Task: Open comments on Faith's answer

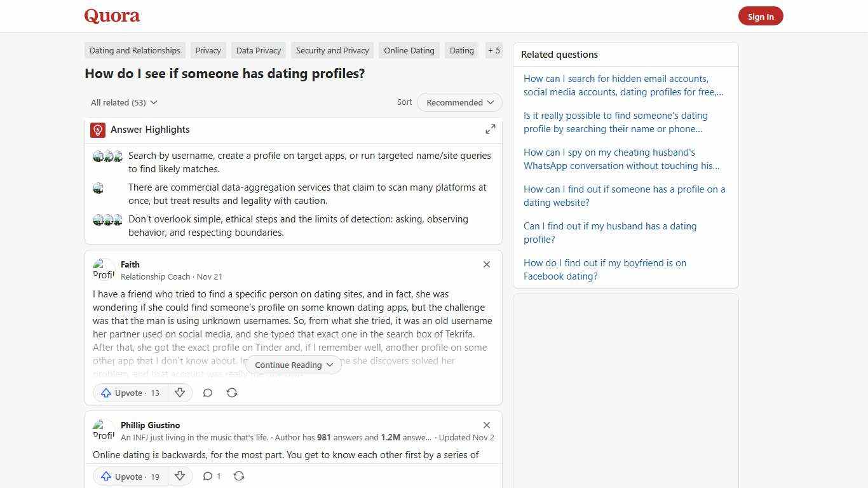Action: (208, 393)
